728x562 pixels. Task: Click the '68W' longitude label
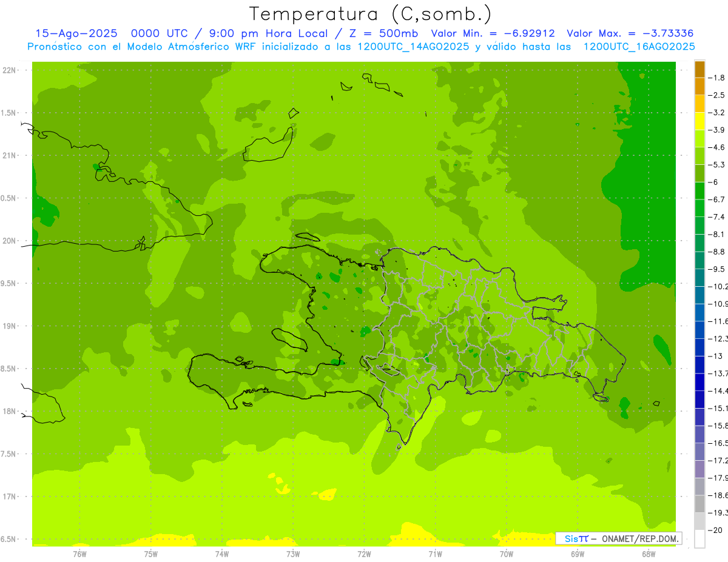(x=649, y=554)
